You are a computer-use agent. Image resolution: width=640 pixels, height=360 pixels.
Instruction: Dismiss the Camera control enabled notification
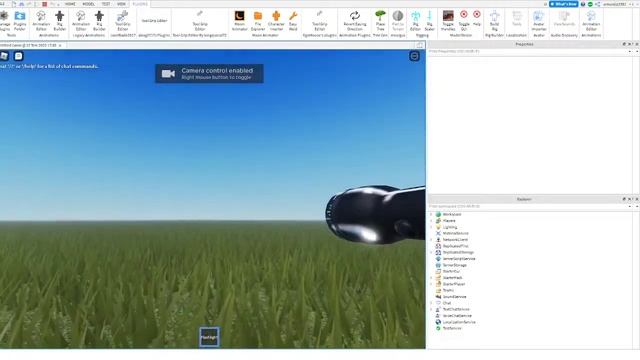(x=209, y=73)
